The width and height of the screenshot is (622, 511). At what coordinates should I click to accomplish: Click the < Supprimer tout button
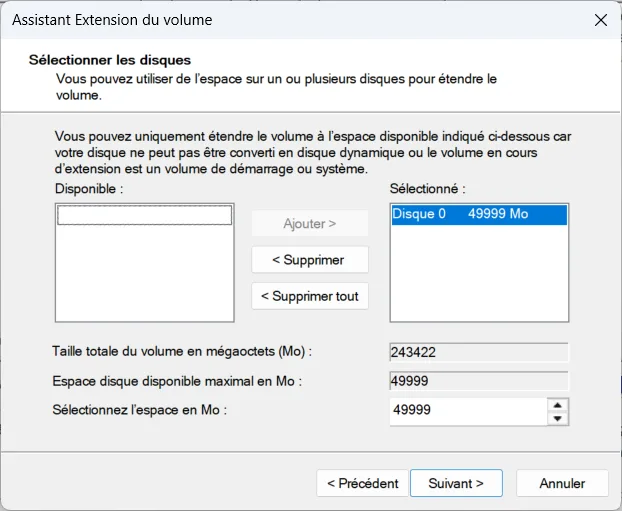point(310,296)
